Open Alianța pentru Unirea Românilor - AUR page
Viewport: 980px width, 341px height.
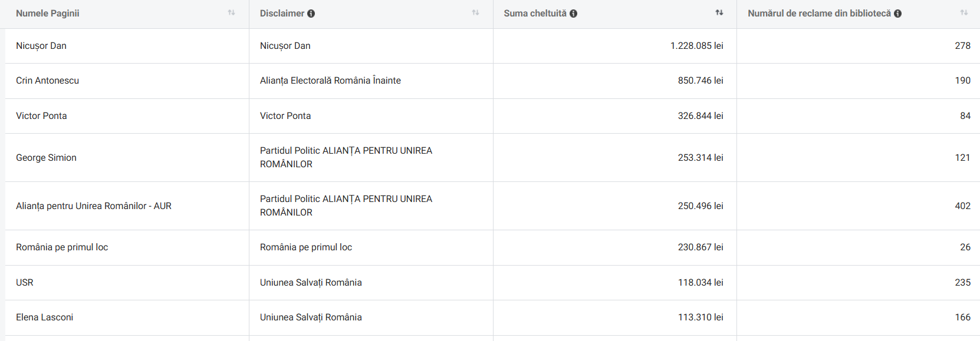click(94, 206)
